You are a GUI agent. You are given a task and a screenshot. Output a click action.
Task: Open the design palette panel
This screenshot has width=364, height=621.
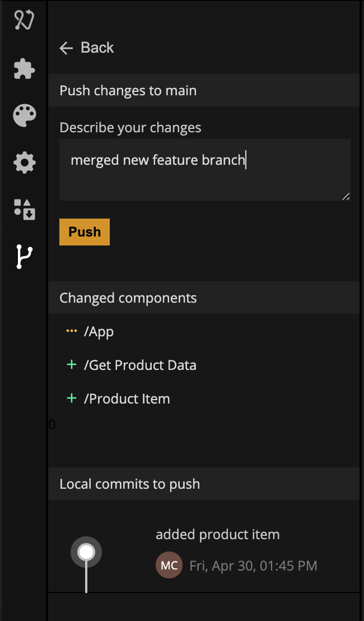24,116
